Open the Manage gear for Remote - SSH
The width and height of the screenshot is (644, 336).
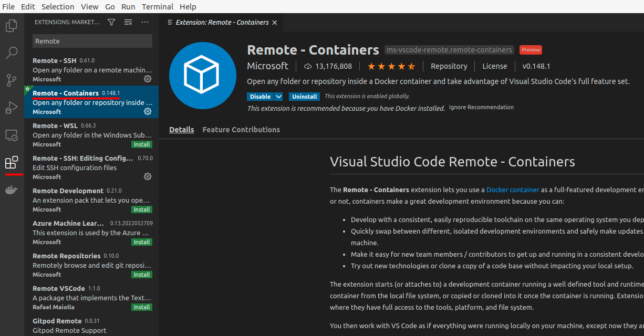tap(148, 79)
